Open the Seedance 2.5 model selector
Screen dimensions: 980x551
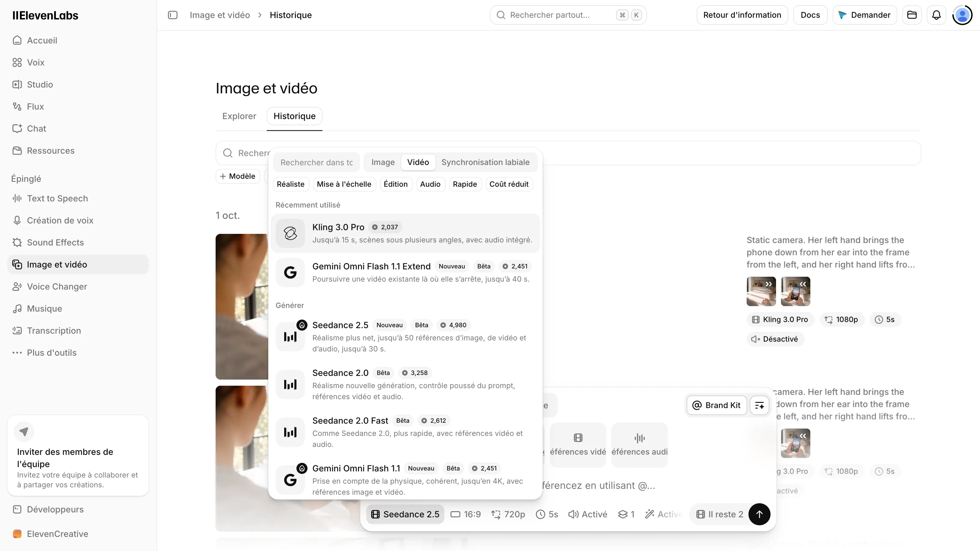pyautogui.click(x=405, y=514)
